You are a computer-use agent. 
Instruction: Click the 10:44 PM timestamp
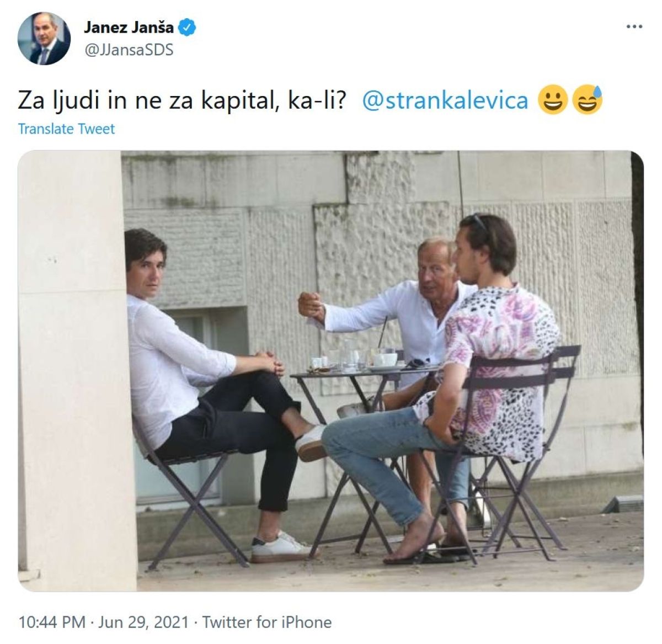coord(52,622)
